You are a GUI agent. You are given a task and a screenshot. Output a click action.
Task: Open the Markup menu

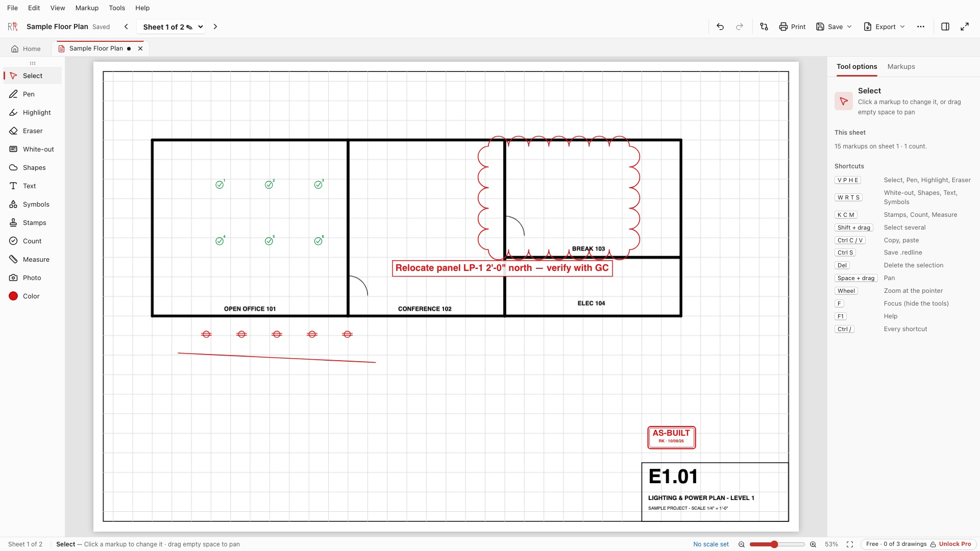[87, 8]
